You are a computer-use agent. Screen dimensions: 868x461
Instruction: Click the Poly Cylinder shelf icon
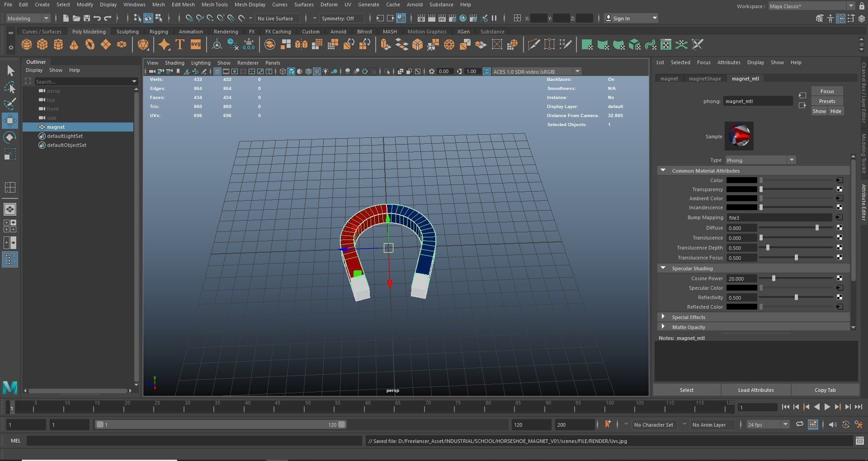click(x=58, y=45)
